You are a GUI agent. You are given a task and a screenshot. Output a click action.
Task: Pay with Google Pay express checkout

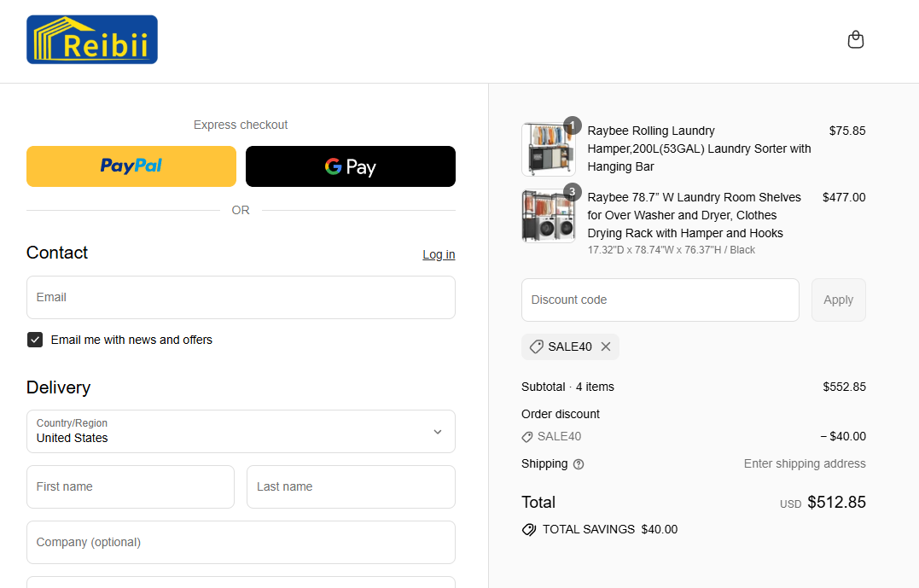coord(351,166)
